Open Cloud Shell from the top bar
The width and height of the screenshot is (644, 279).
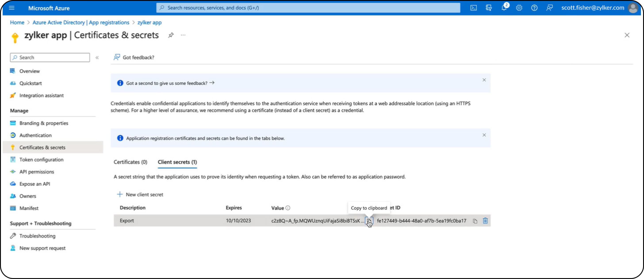473,8
